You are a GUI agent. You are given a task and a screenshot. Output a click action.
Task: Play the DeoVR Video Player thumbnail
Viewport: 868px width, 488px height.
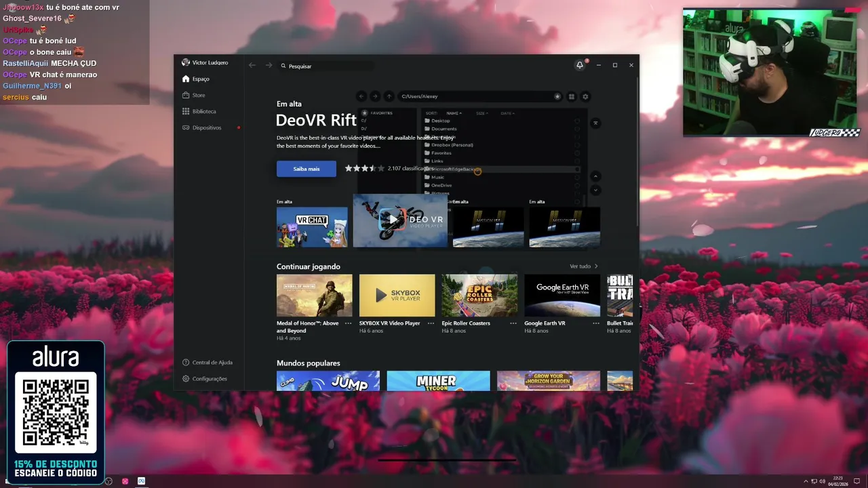400,220
